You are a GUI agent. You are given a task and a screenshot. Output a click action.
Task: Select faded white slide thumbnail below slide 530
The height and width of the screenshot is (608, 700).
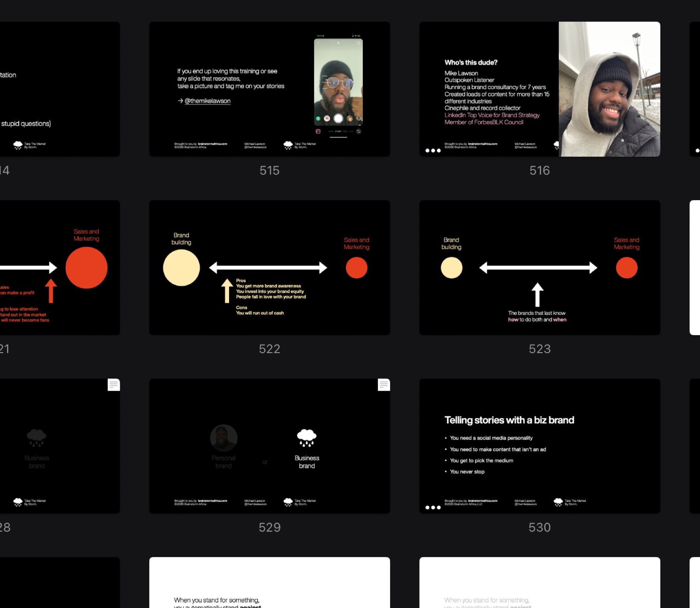540,582
